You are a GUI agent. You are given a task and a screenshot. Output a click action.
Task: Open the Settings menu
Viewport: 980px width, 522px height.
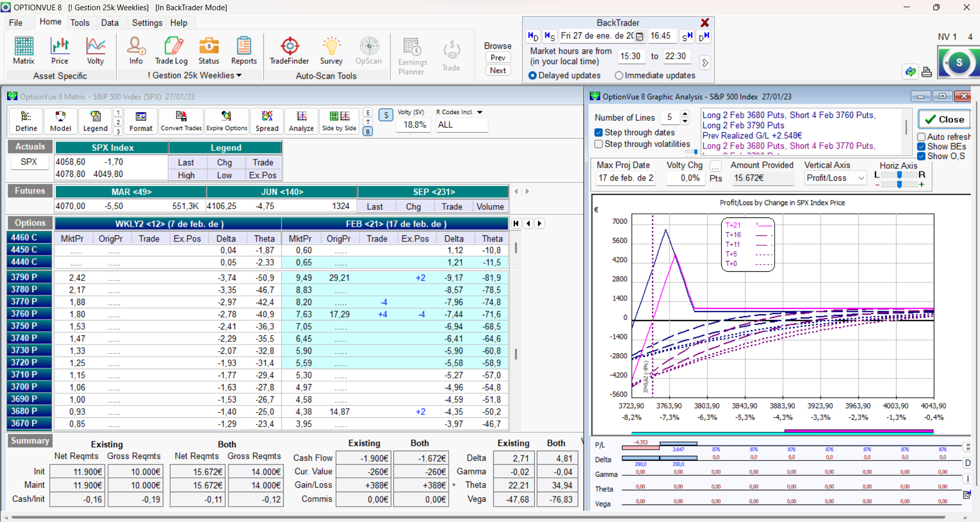(x=147, y=23)
